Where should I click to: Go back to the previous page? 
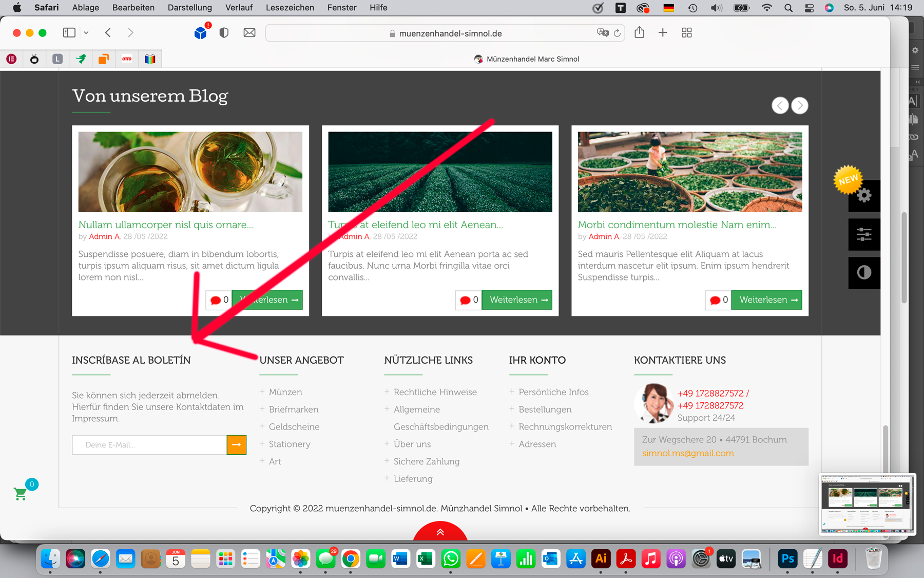pos(108,33)
